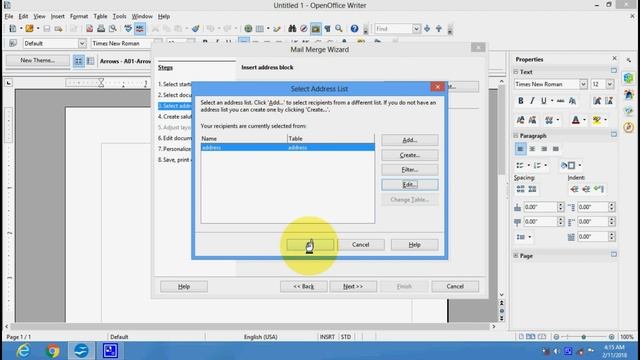The height and width of the screenshot is (360, 640).
Task: Click Add... in Select Address List
Action: click(x=410, y=140)
